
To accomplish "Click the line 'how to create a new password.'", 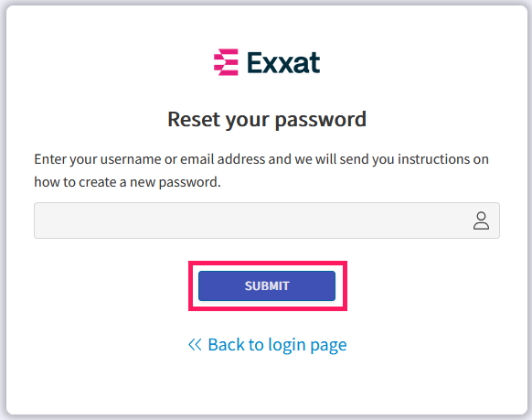I will point(127,182).
